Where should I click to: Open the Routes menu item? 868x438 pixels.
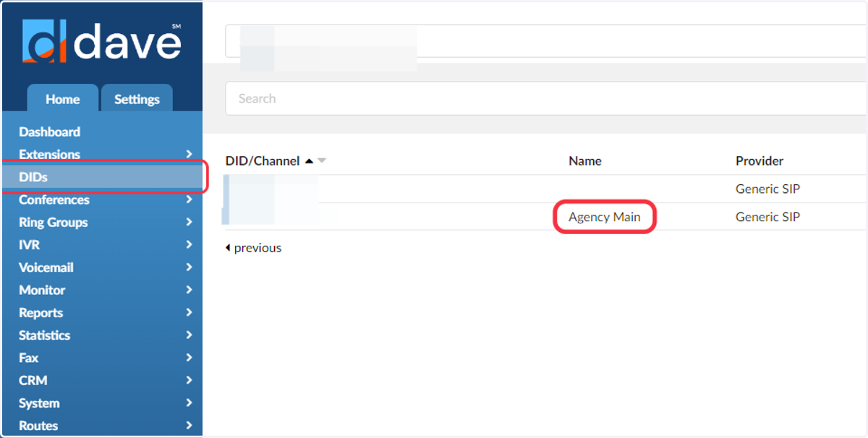pos(38,426)
